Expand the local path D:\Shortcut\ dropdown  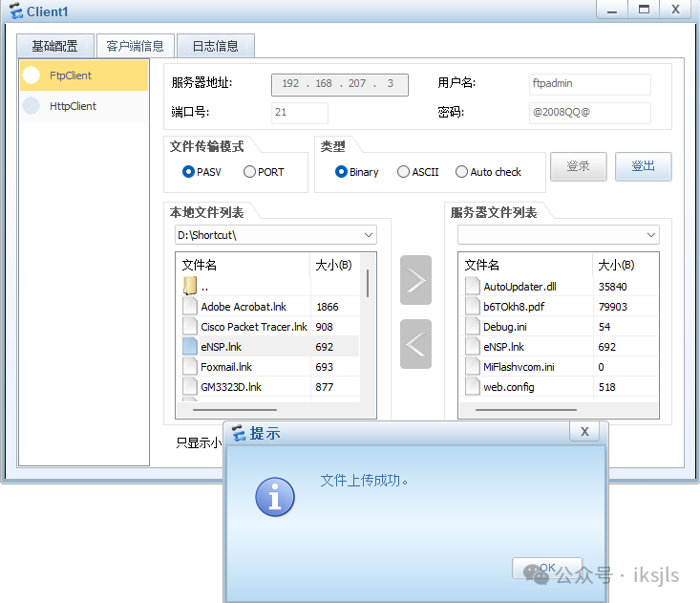[369, 235]
